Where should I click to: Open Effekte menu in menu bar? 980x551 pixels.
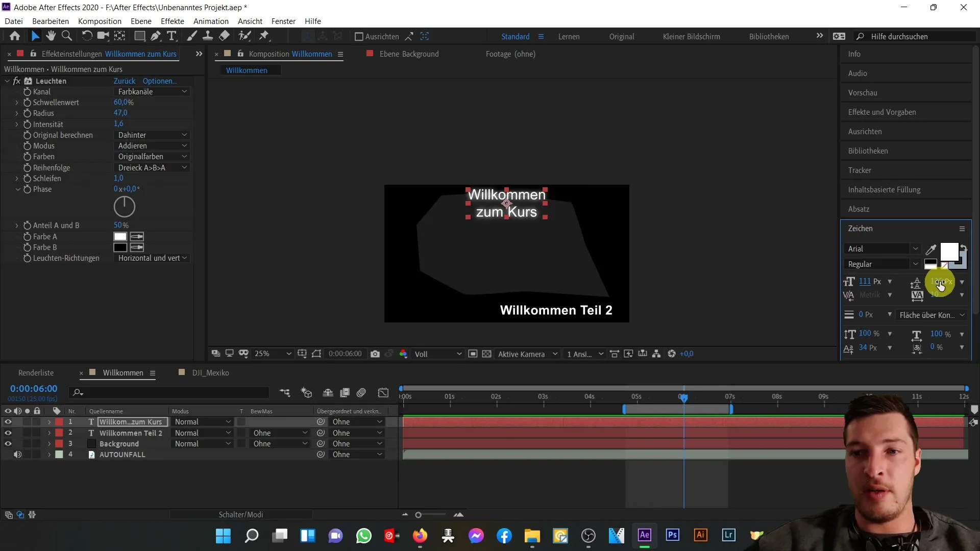173,21
